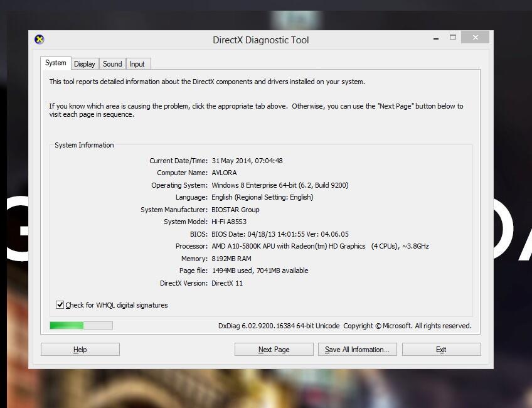Click the BIOS Date 04/18/13 value
This screenshot has width=532, height=408.
tap(280, 234)
